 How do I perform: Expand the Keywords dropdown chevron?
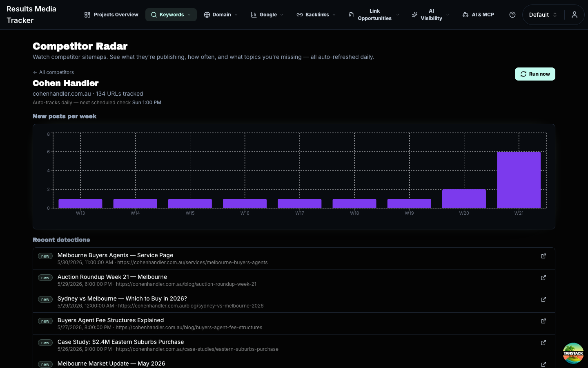click(x=189, y=15)
